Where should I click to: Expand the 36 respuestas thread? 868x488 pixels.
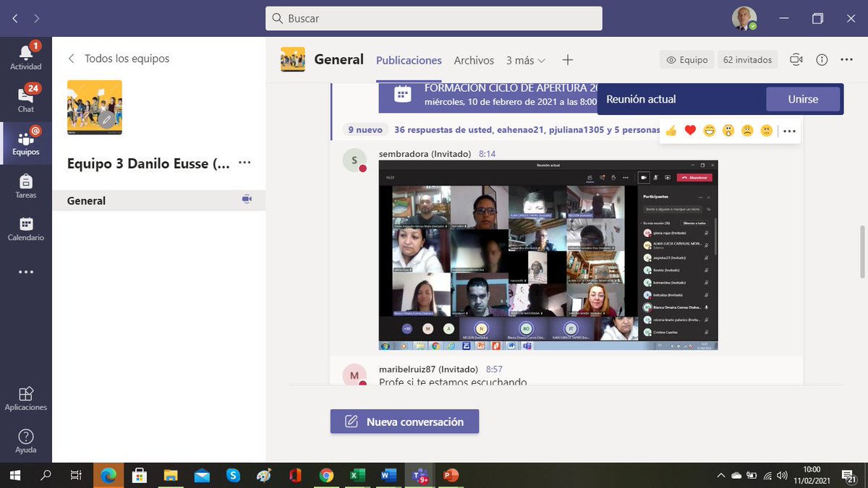527,130
